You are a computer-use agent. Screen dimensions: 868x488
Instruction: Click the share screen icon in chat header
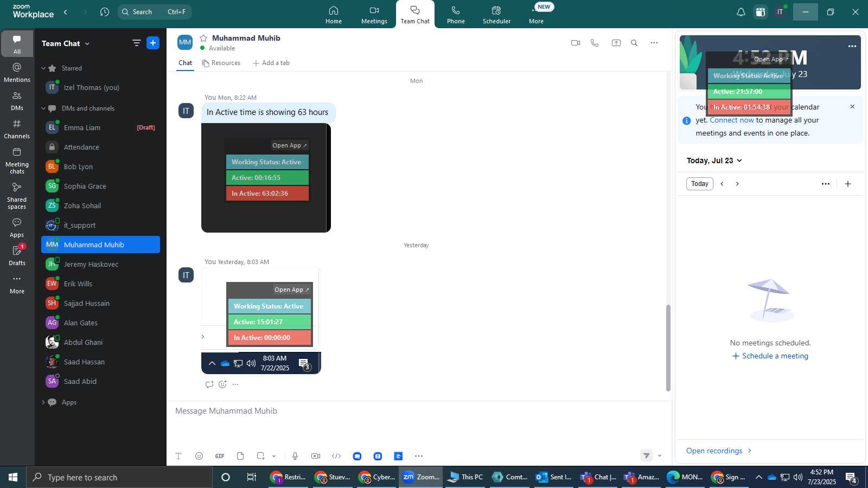(616, 43)
